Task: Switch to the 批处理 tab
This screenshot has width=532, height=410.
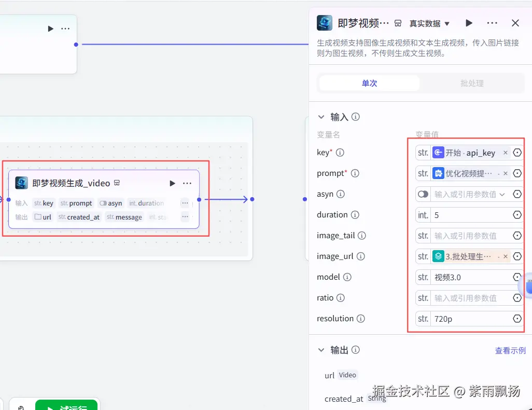Action: [472, 83]
